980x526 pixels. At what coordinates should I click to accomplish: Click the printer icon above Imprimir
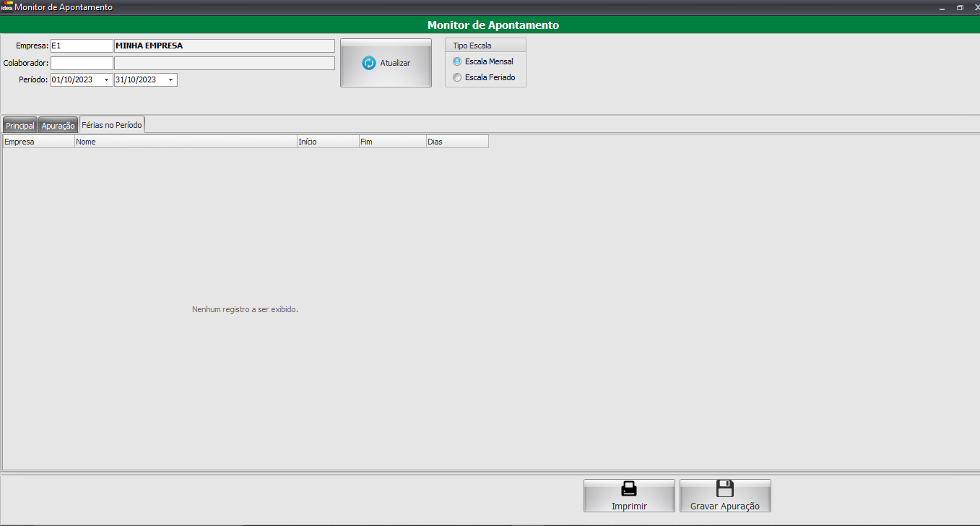pos(629,488)
